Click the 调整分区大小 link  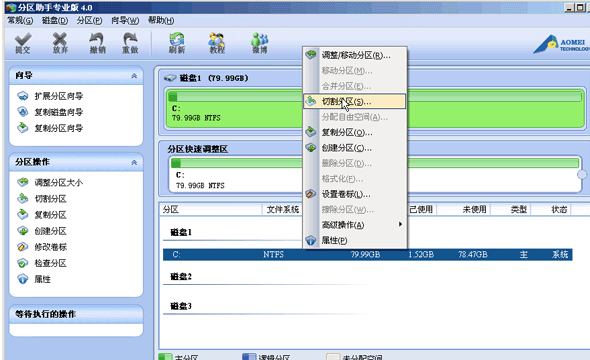click(x=59, y=183)
